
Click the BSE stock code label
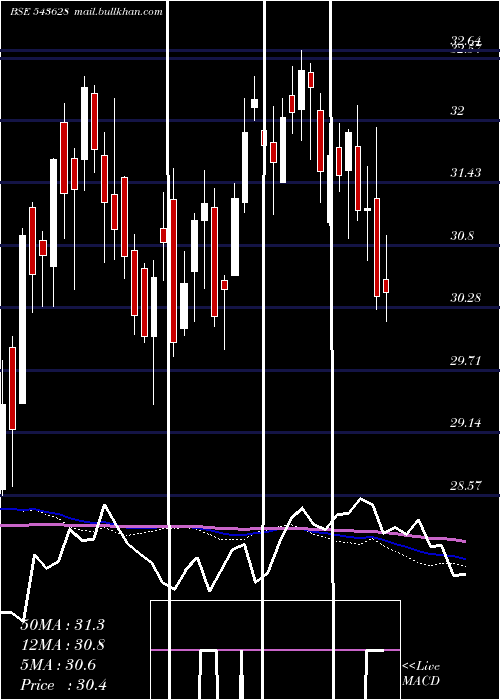[x=39, y=12]
